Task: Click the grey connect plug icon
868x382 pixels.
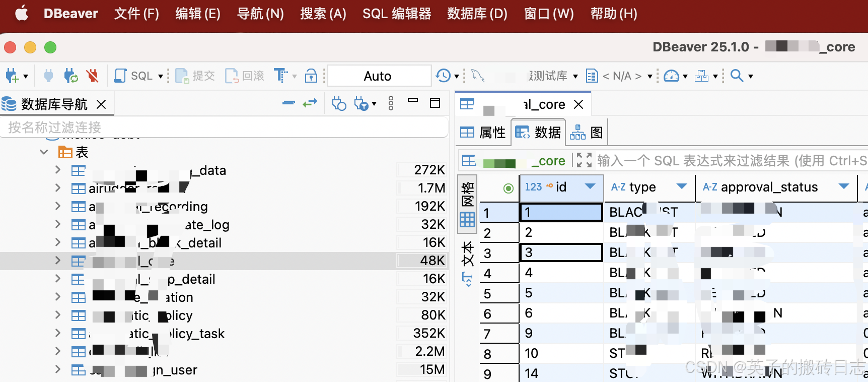Action: pyautogui.click(x=48, y=76)
